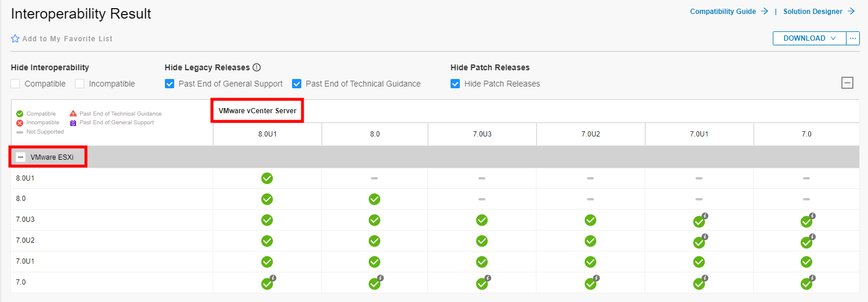Screen dimensions: 868x302
Task: Select the ESXi 8.0U1 row label
Action: click(25, 178)
